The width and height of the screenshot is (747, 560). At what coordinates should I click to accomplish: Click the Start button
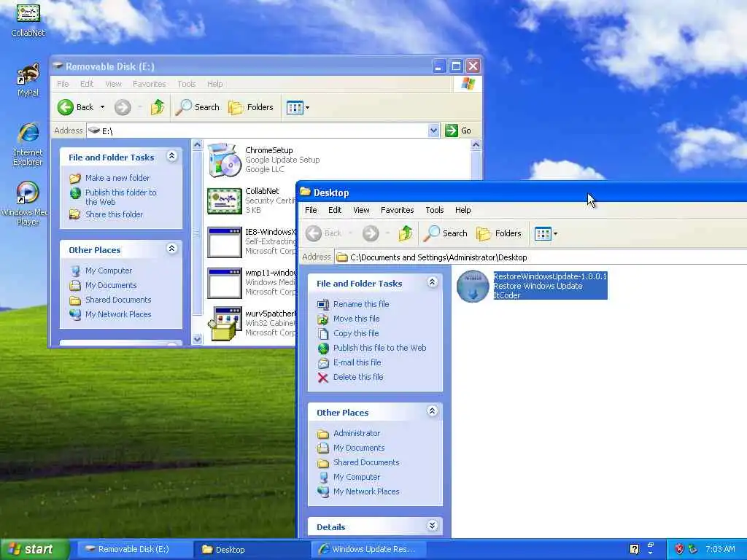(x=34, y=549)
